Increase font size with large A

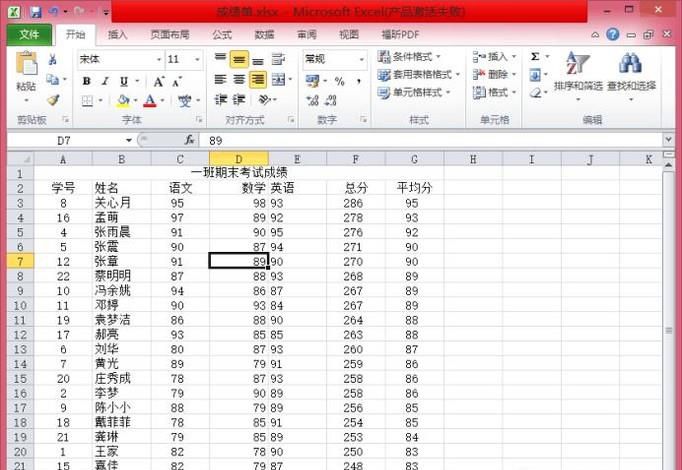(159, 81)
